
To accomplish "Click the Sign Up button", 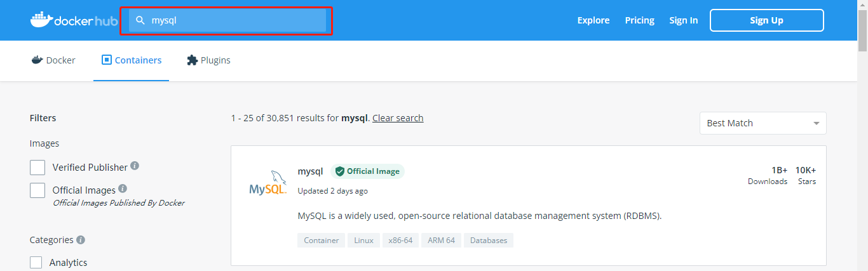I will 766,20.
